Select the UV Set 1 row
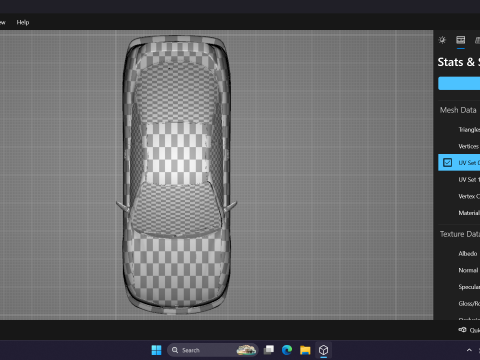This screenshot has width=480, height=360. [459, 179]
